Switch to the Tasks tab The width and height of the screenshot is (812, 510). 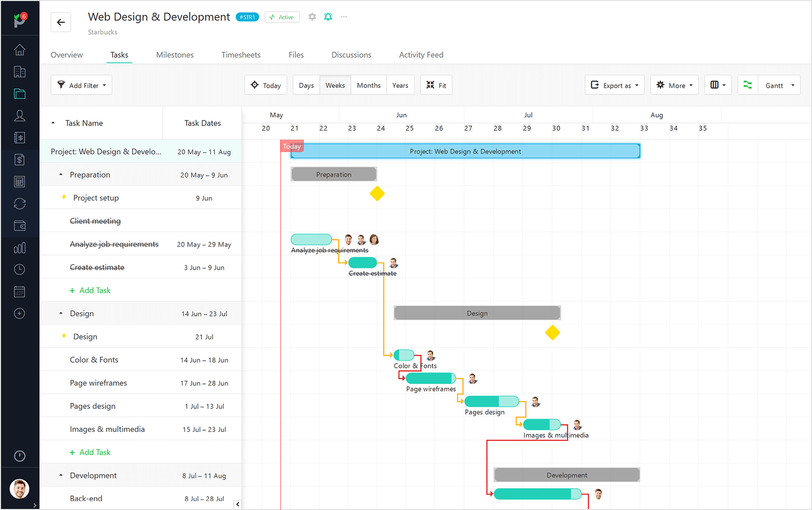[119, 55]
